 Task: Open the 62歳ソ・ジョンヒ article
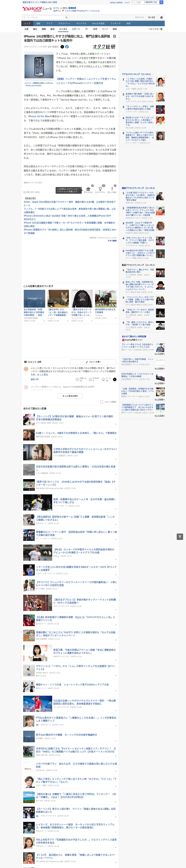click(76, 433)
